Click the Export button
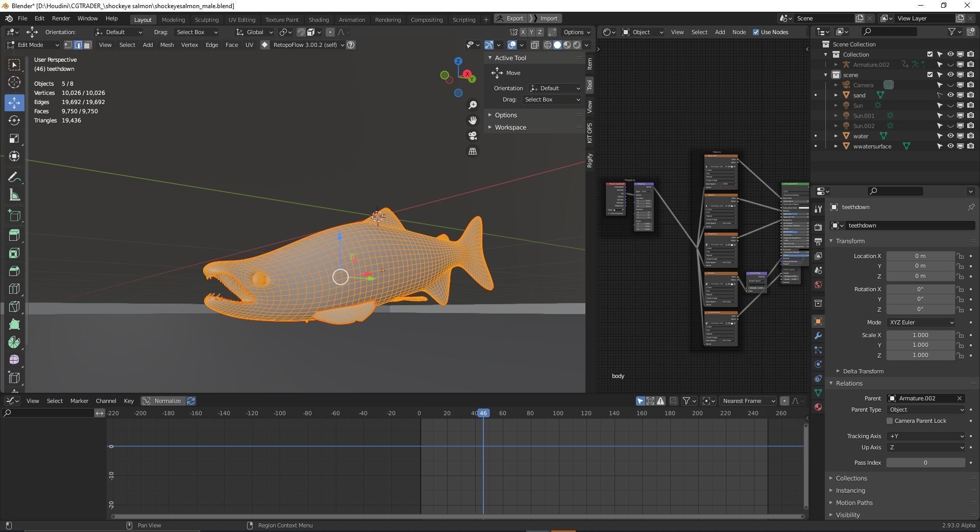Image resolution: width=980 pixels, height=532 pixels. pos(510,18)
